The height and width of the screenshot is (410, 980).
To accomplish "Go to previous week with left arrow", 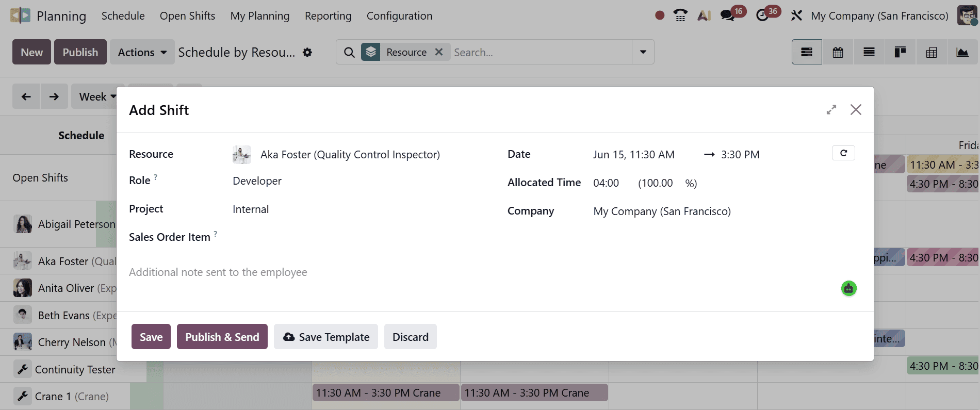I will pyautogui.click(x=26, y=96).
